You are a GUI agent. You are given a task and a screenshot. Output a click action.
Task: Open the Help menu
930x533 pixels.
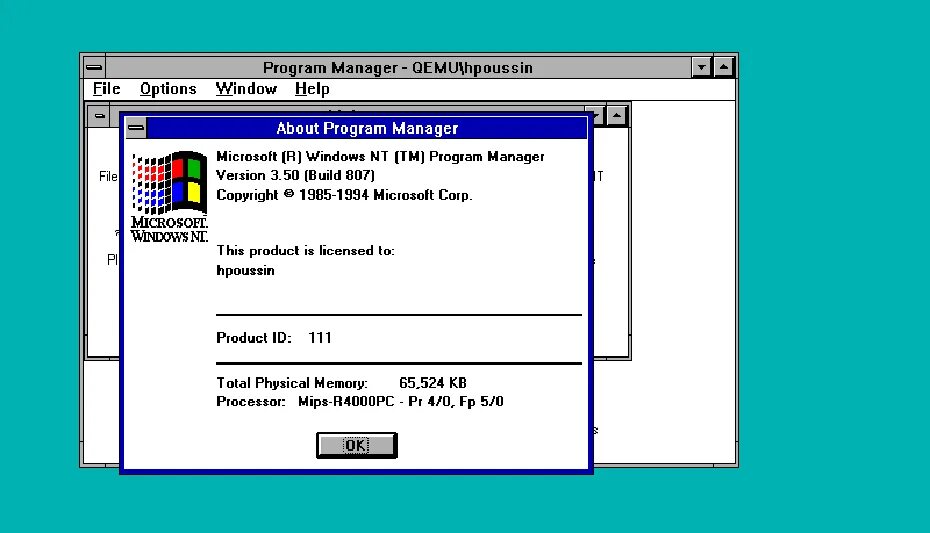click(312, 89)
